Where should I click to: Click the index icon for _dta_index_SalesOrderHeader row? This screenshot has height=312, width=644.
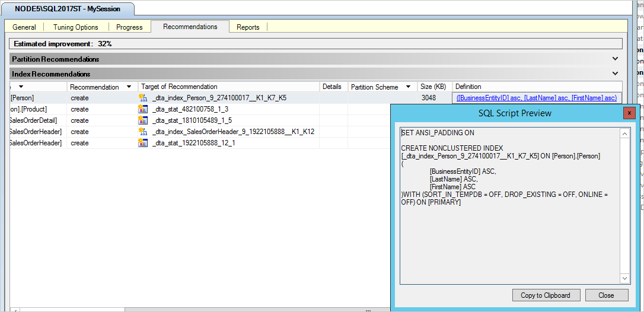[x=142, y=132]
